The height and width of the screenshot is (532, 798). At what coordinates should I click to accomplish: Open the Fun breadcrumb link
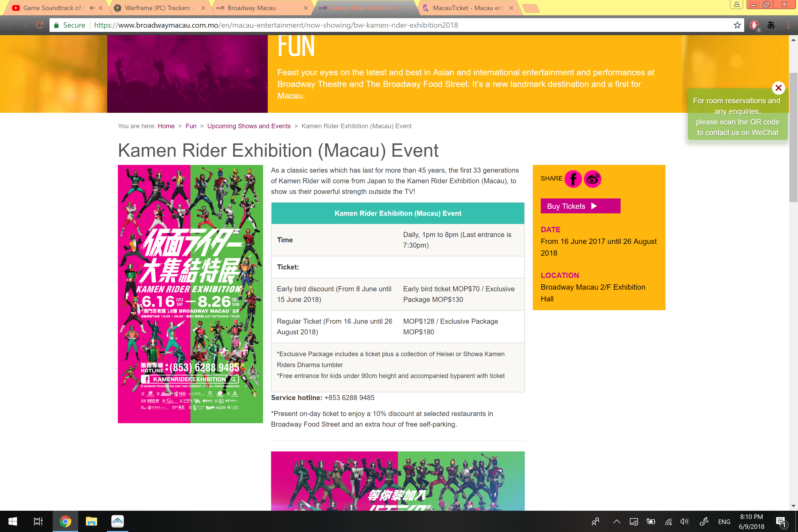[191, 126]
